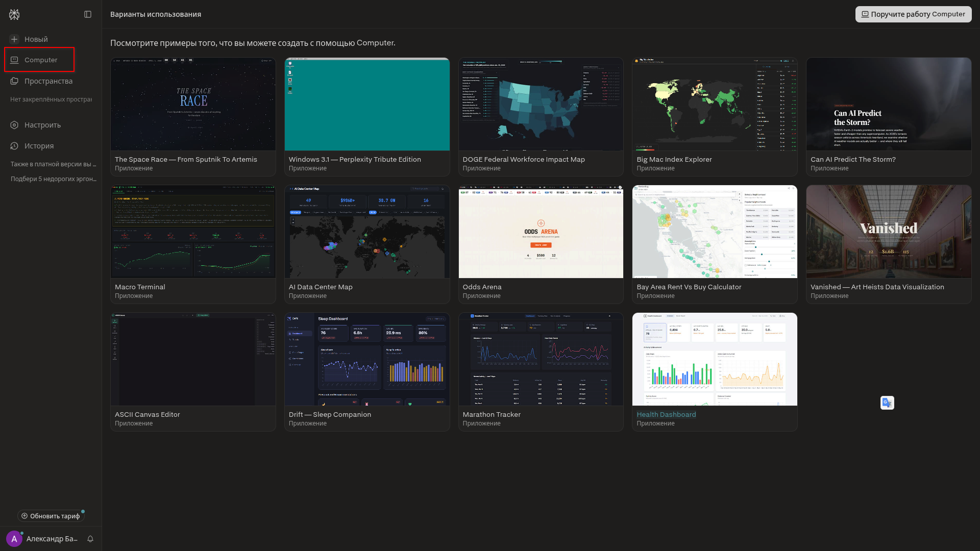
Task: Click the 'AI Data Center Map' title
Action: click(321, 287)
